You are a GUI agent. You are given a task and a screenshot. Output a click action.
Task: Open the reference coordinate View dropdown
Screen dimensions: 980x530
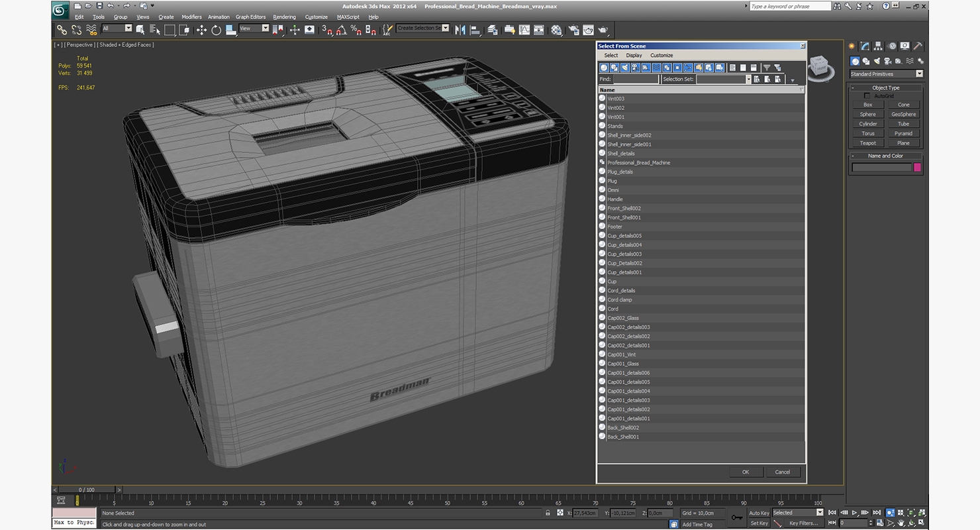pyautogui.click(x=254, y=28)
